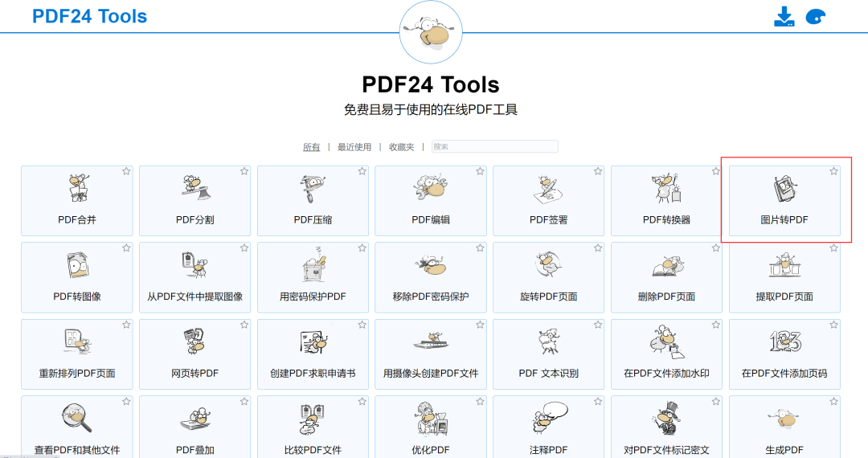Favorite PDF压缩 with its star
This screenshot has width=868, height=458.
point(362,171)
